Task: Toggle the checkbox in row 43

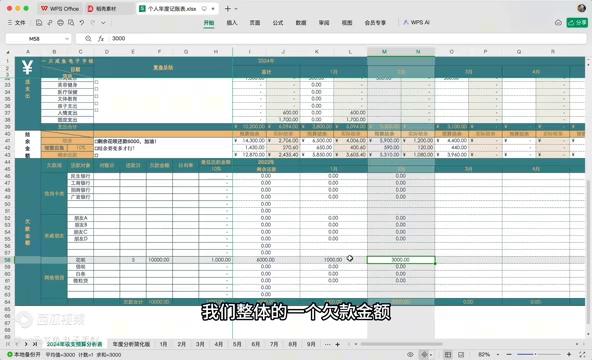Action: pyautogui.click(x=97, y=155)
